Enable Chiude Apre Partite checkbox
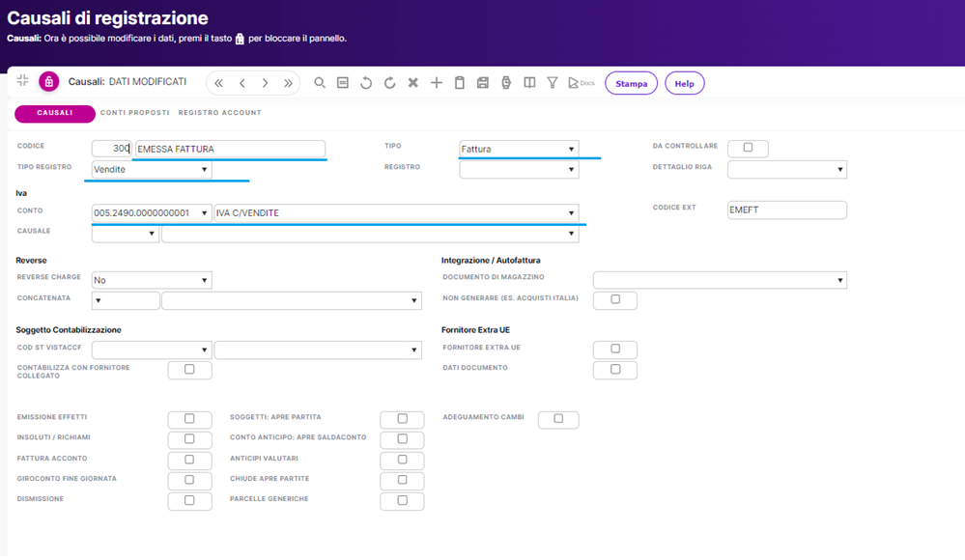The height and width of the screenshot is (560, 965). tap(403, 480)
